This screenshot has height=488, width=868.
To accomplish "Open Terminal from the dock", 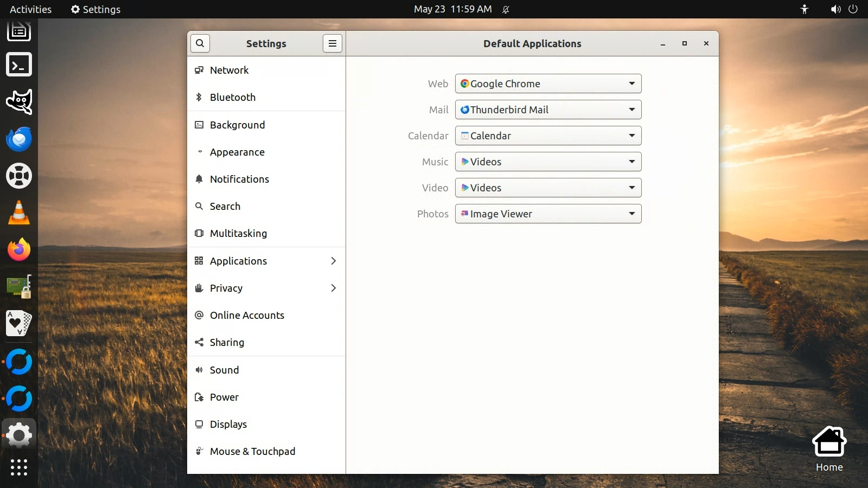I will point(19,65).
